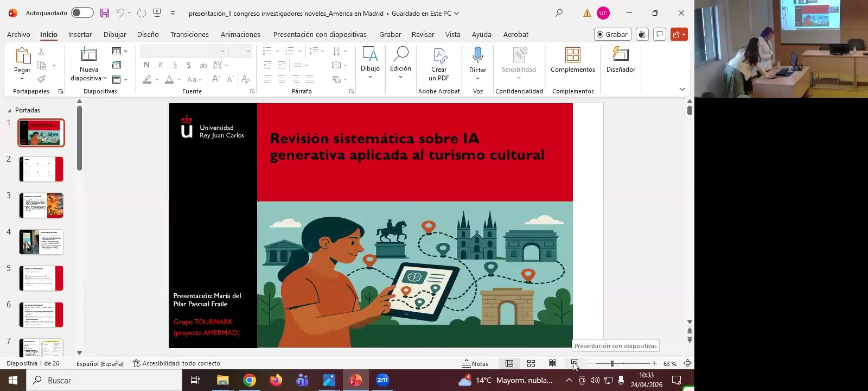868x391 pixels.
Task: Fit slide to current window icon
Action: tap(687, 363)
